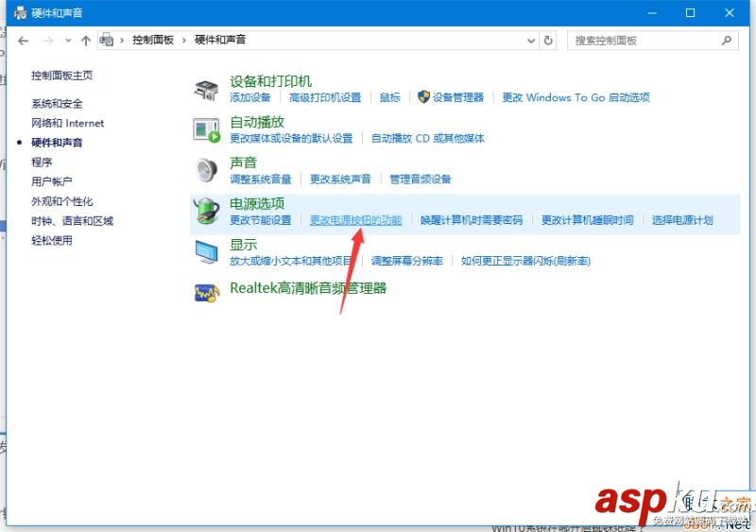Click 如何更正显示器闪烁(刷新率) link
The height and width of the screenshot is (532, 756).
[525, 261]
